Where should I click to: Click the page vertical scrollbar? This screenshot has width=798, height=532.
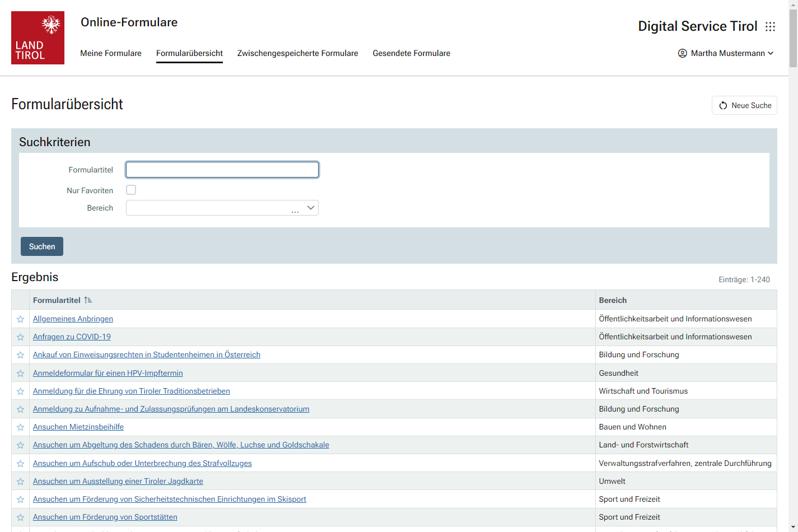tap(793, 280)
